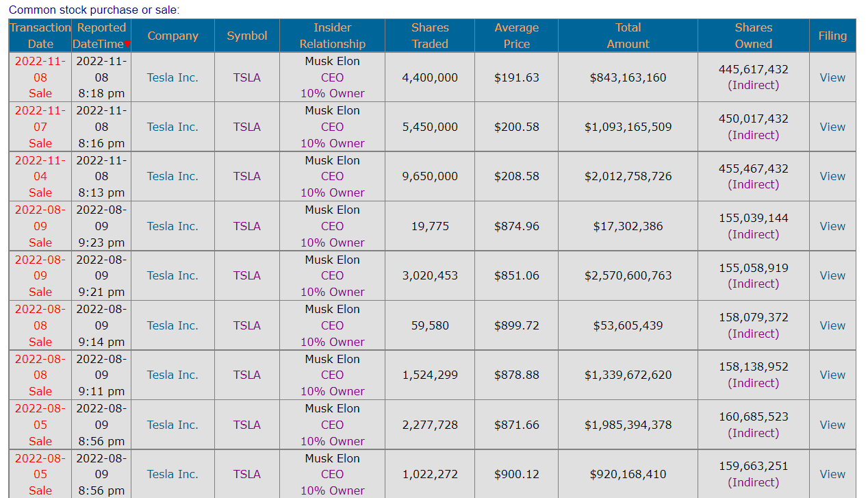This screenshot has height=498, width=868.
Task: Sort by the Shares Traded column header
Action: pos(429,36)
